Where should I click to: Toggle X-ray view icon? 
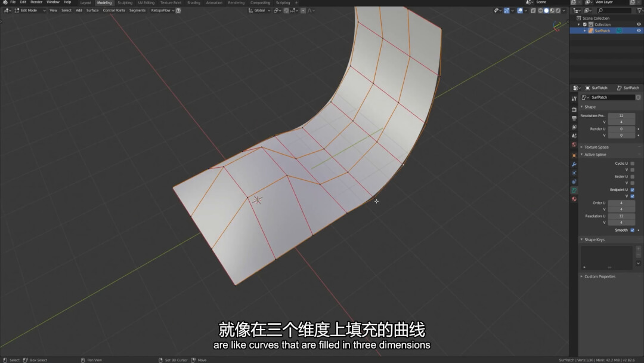[533, 11]
